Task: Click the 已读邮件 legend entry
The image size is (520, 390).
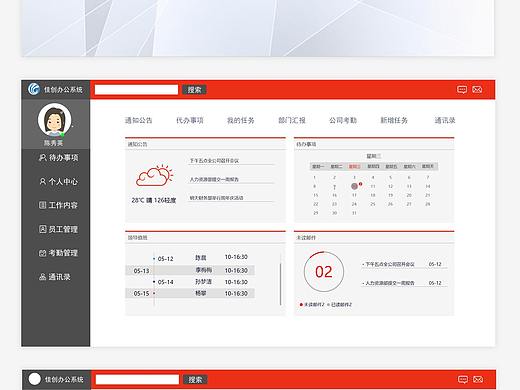Action: [339, 305]
